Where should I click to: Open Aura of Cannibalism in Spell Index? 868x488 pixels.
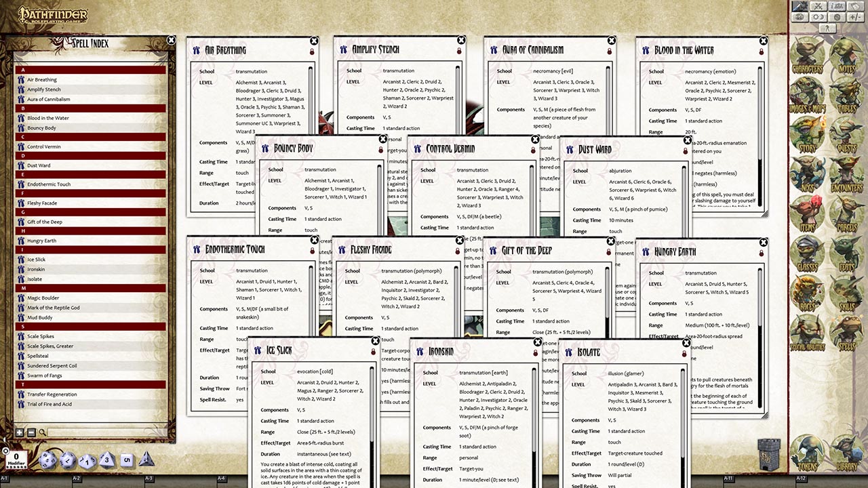click(x=90, y=99)
